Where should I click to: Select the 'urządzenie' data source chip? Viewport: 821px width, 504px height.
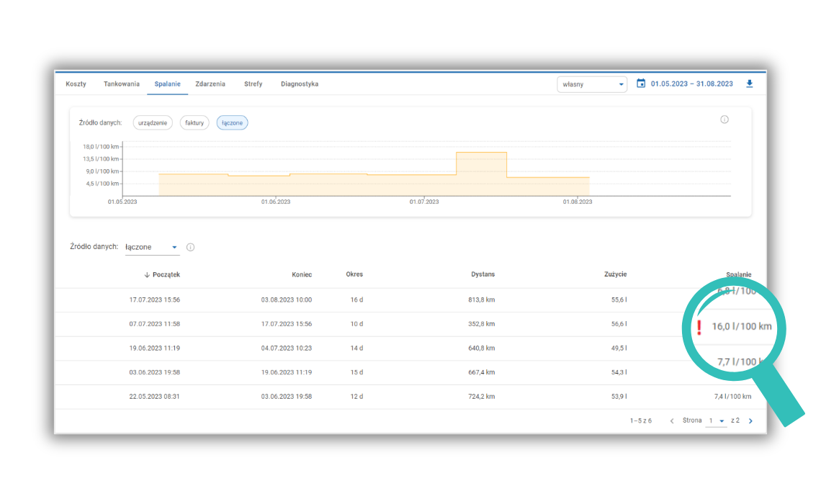tap(153, 123)
